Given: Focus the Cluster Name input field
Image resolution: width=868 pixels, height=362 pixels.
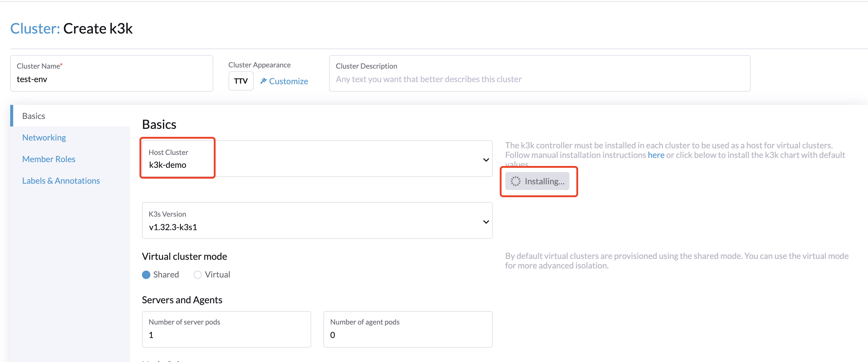Looking at the screenshot, I should click(x=111, y=79).
